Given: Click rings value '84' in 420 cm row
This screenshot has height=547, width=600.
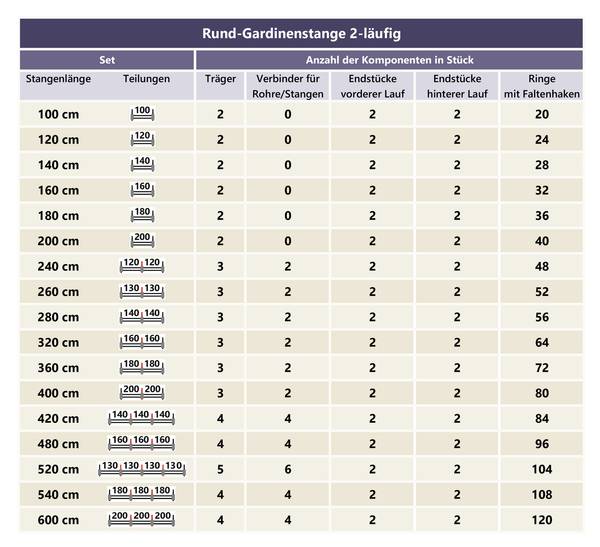Looking at the screenshot, I should click(542, 418).
